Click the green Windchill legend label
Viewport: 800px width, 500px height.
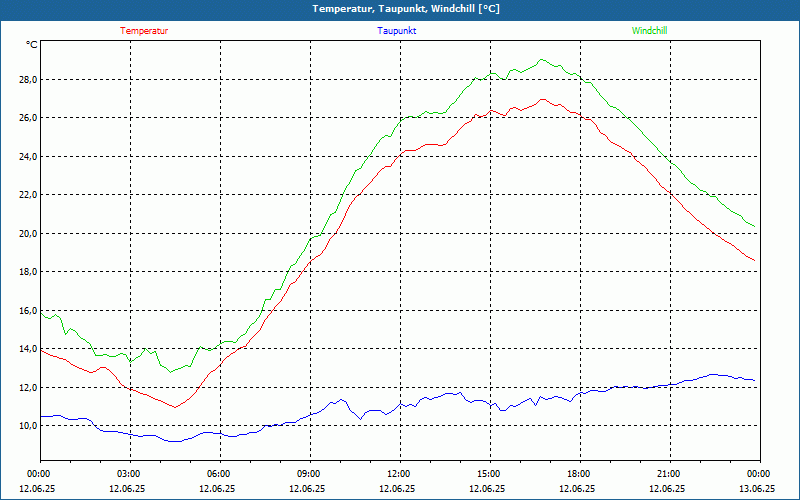tap(649, 31)
